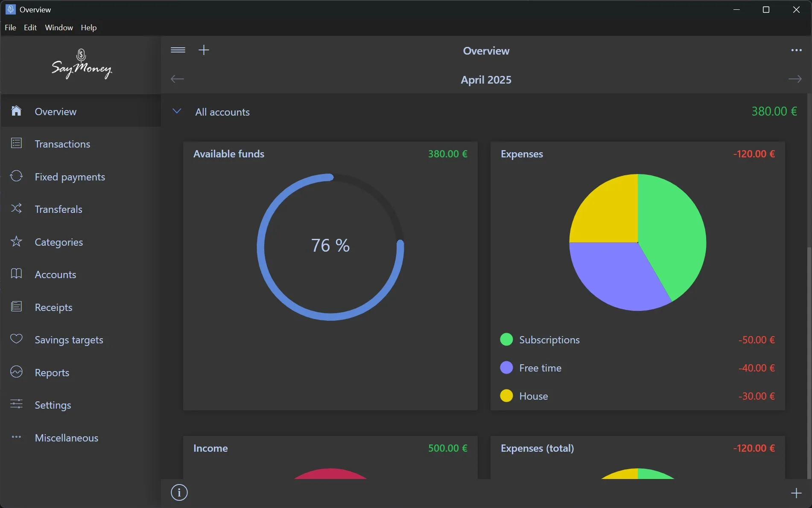Click the Transferals shuffle icon

[x=16, y=209]
